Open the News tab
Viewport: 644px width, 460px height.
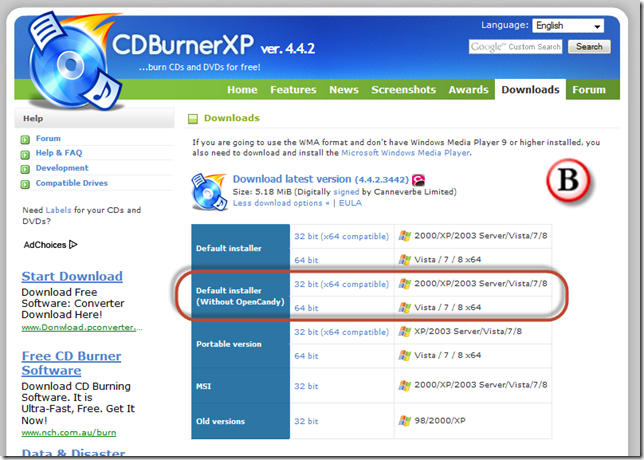[x=344, y=90]
